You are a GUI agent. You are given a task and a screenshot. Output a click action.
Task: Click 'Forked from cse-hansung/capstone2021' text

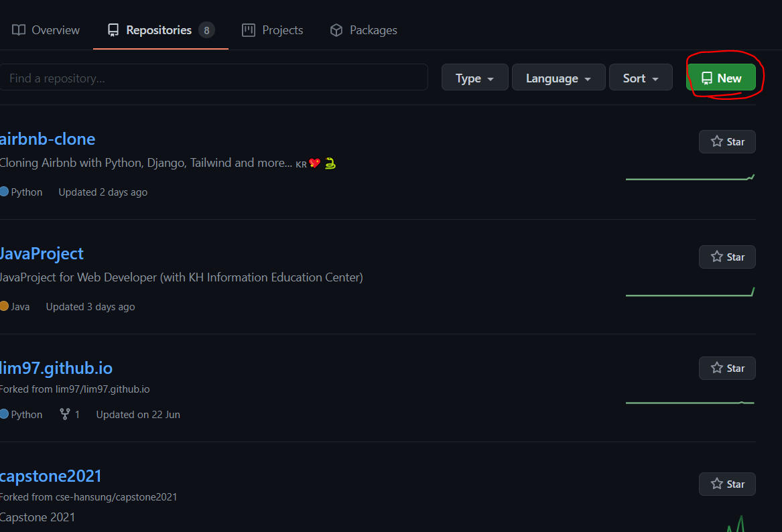pyautogui.click(x=88, y=497)
